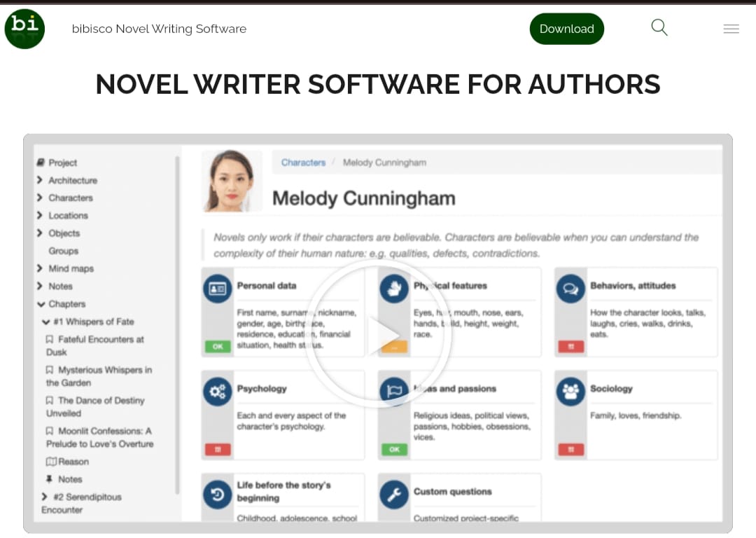Click the Download button
Image resolution: width=756 pixels, height=538 pixels.
566,29
